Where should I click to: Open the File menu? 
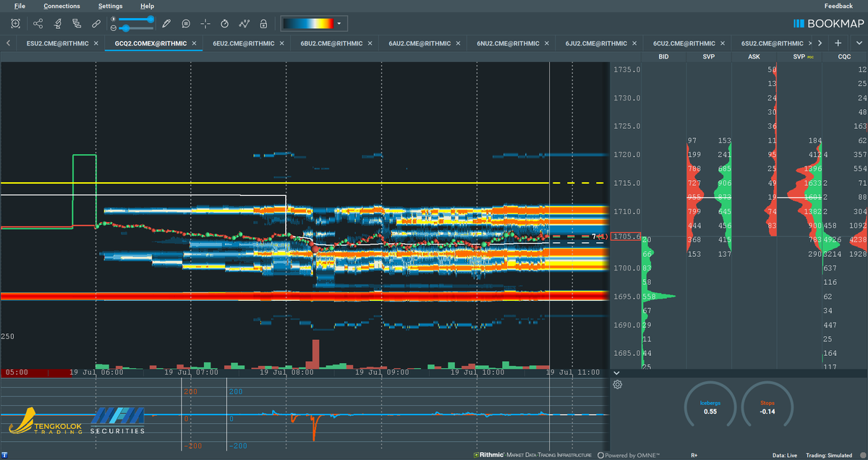[20, 6]
